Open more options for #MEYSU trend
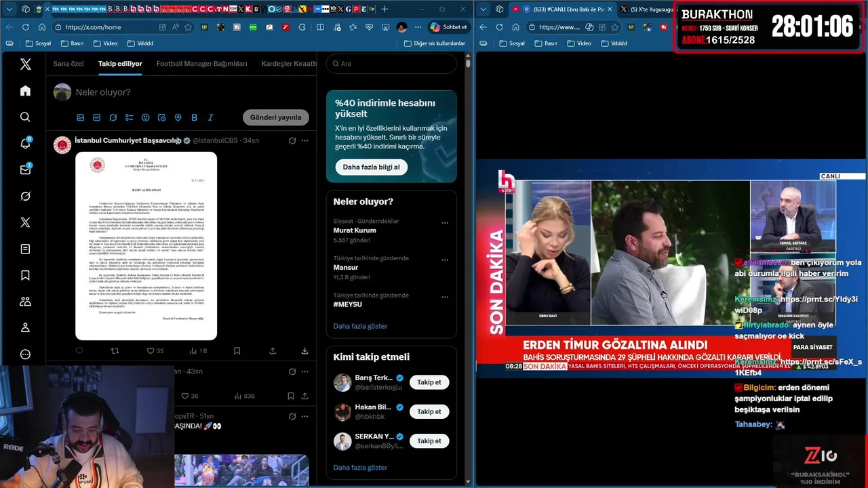 (x=445, y=297)
